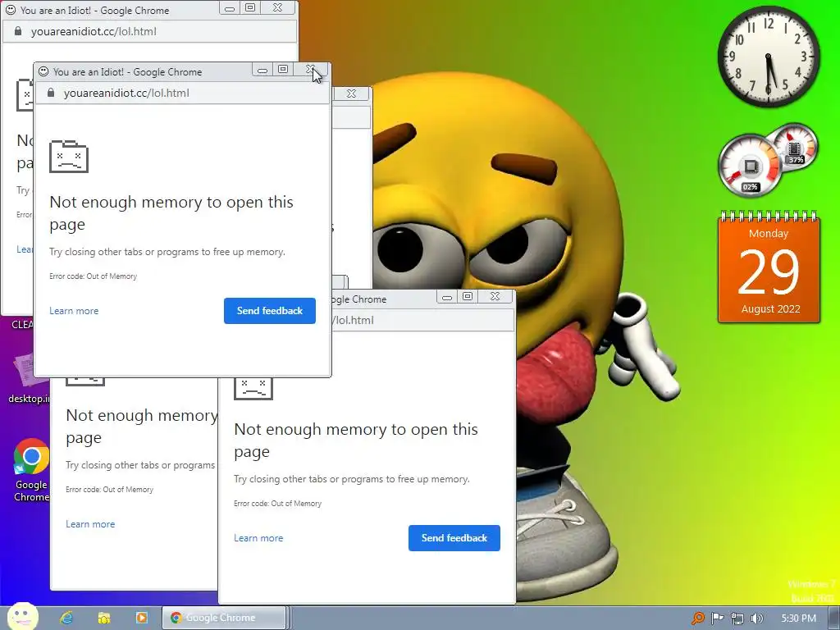840x630 pixels.
Task: Maximize the back-left Chrome window
Action: pyautogui.click(x=250, y=7)
